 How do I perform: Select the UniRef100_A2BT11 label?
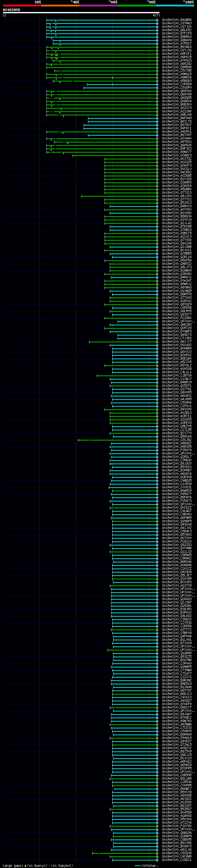click(x=177, y=416)
